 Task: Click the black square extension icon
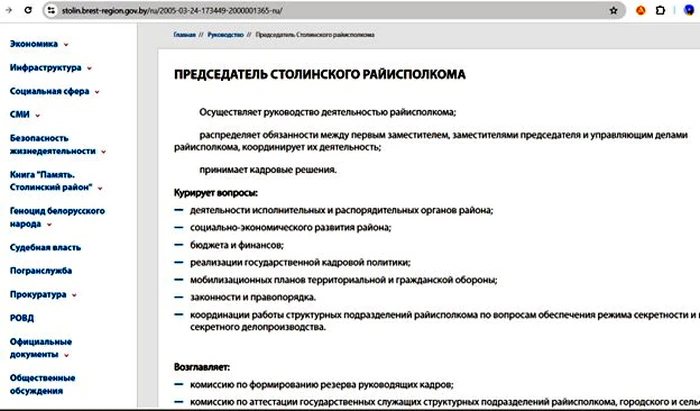pyautogui.click(x=660, y=9)
